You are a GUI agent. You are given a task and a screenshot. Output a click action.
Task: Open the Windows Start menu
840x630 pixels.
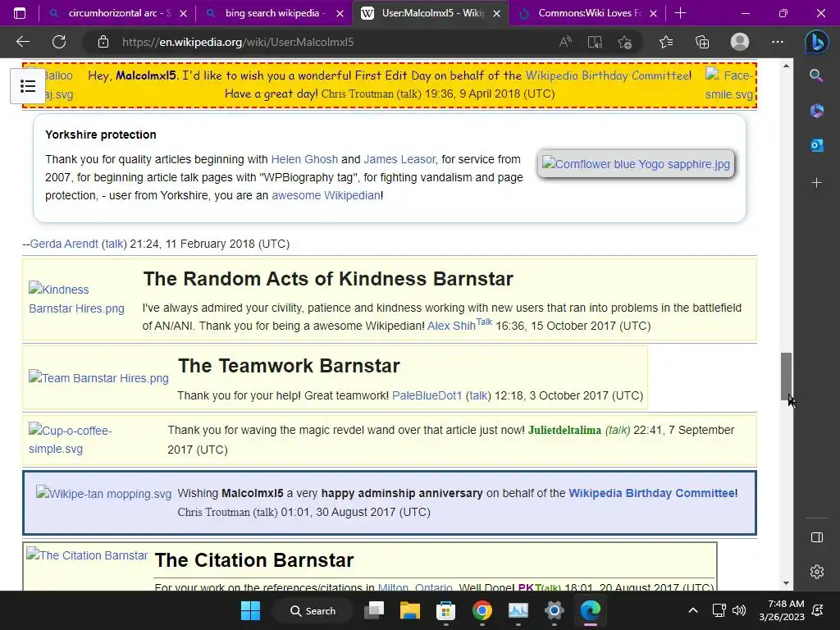coord(250,610)
